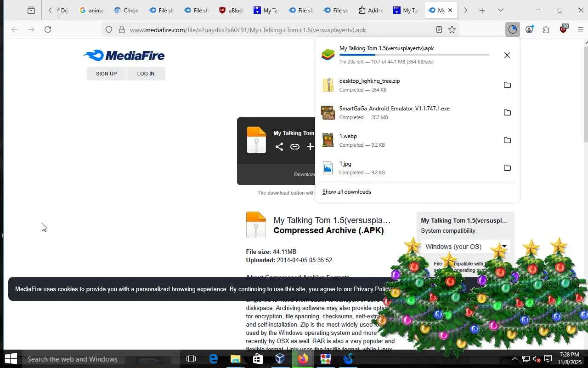Show SmartGaGa emulator exe in its folder
This screenshot has height=368, width=588.
coord(507,113)
